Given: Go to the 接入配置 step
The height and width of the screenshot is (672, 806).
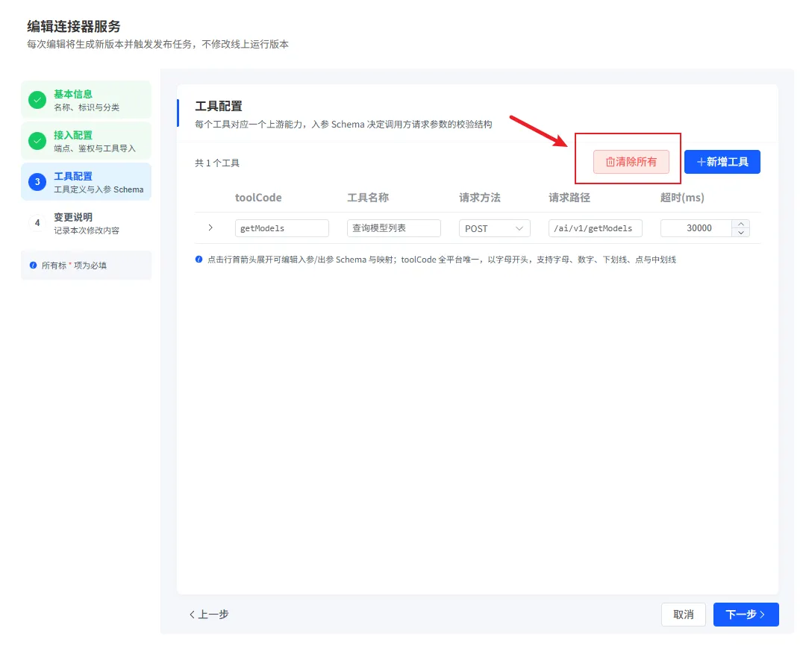Looking at the screenshot, I should click(87, 141).
